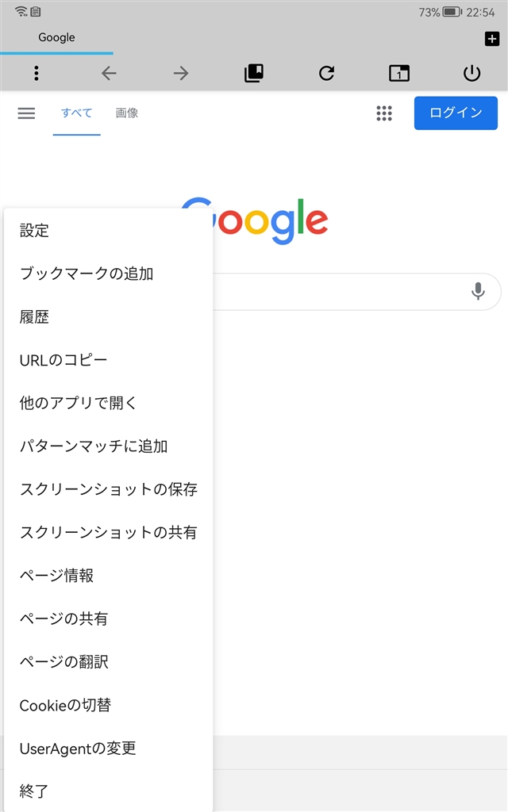Select the すべて tab
This screenshot has height=812, width=508.
click(x=77, y=113)
